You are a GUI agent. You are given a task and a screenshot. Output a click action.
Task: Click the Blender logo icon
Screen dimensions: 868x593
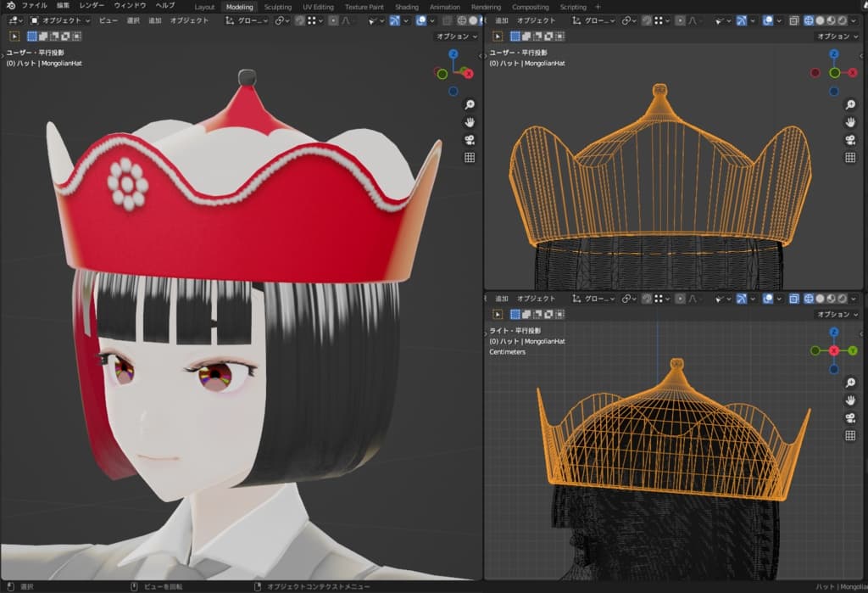(10, 6)
